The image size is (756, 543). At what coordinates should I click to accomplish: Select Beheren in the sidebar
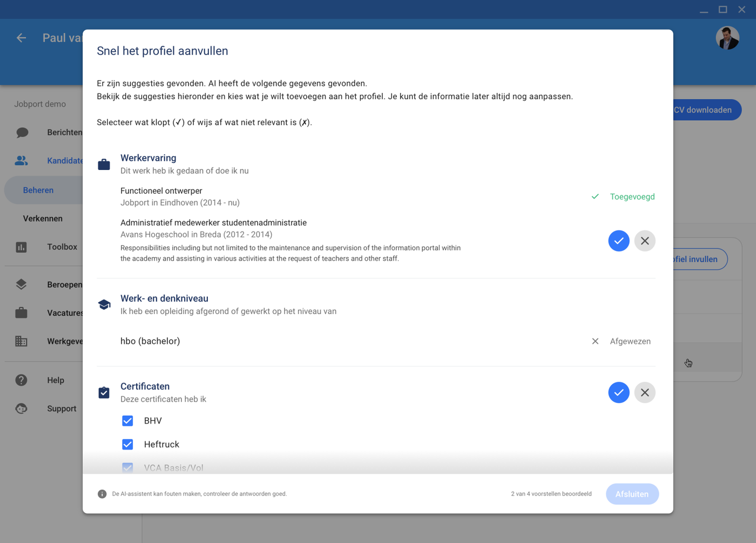pos(38,191)
